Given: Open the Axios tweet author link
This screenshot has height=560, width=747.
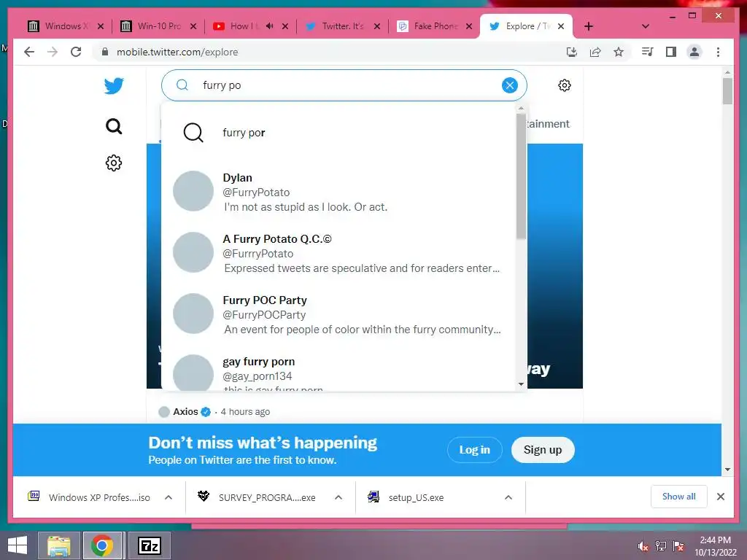Looking at the screenshot, I should (185, 411).
